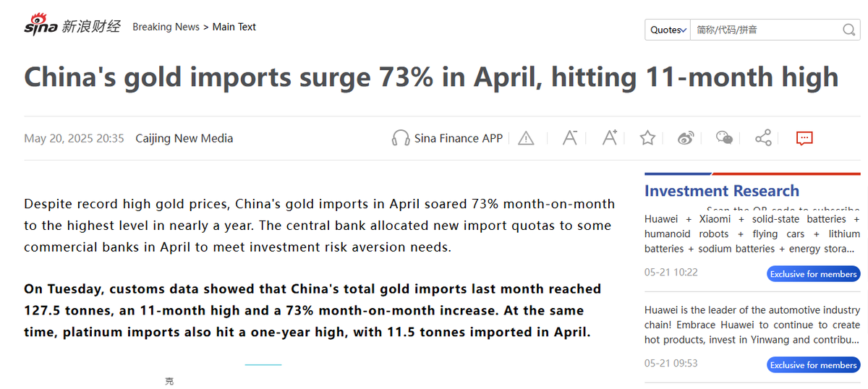Go to Breaking News breadcrumb
The height and width of the screenshot is (389, 868).
tap(166, 27)
